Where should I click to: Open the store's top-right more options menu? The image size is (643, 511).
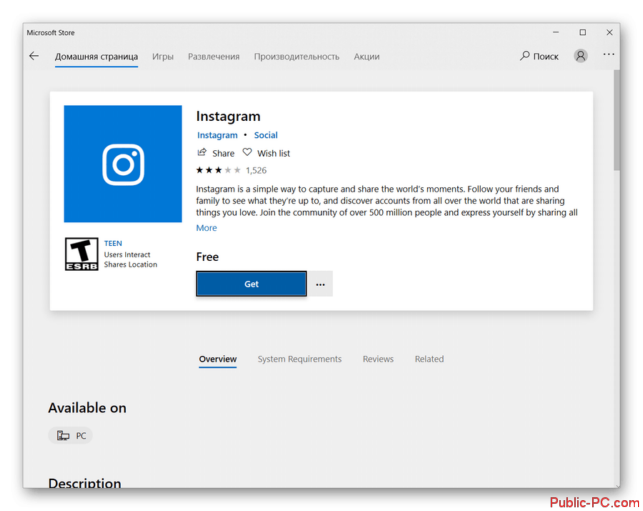click(609, 55)
